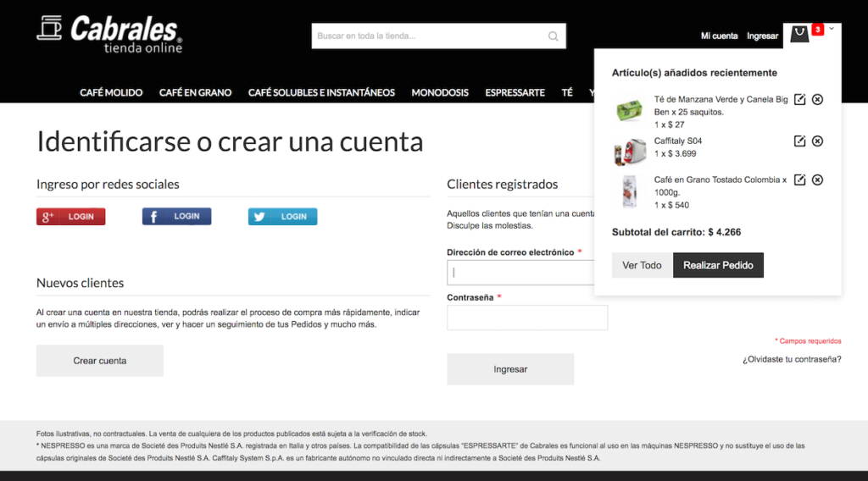Collapse the cart dropdown arrow

[x=832, y=29]
